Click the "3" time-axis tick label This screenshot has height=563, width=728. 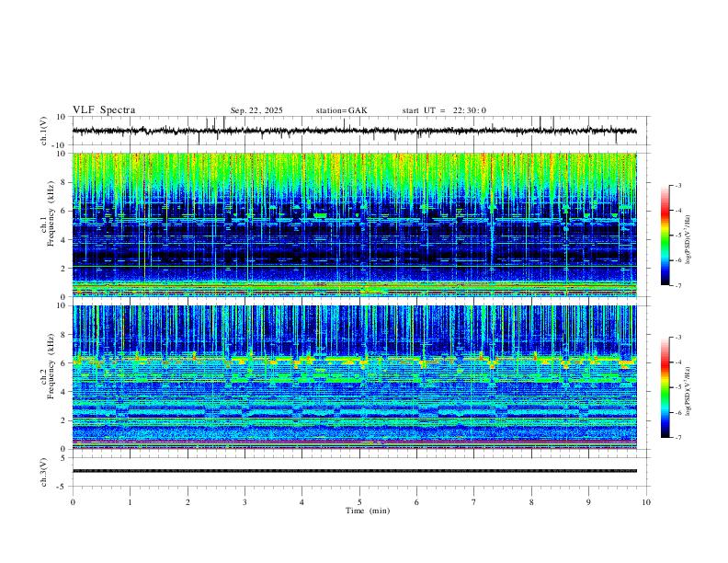click(245, 502)
